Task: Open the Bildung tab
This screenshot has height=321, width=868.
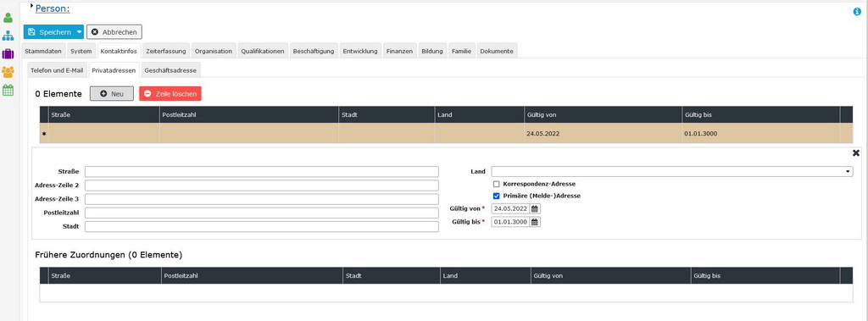Action: 431,52
